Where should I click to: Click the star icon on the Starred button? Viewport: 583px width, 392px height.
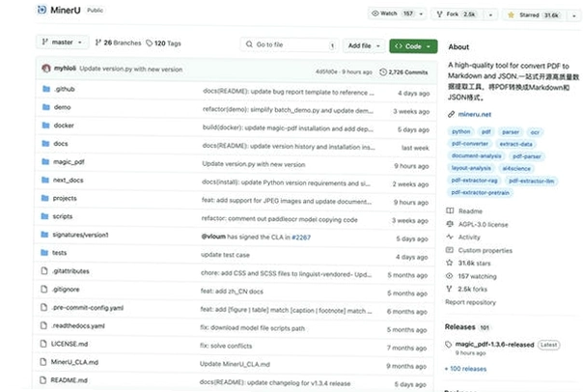pyautogui.click(x=511, y=14)
